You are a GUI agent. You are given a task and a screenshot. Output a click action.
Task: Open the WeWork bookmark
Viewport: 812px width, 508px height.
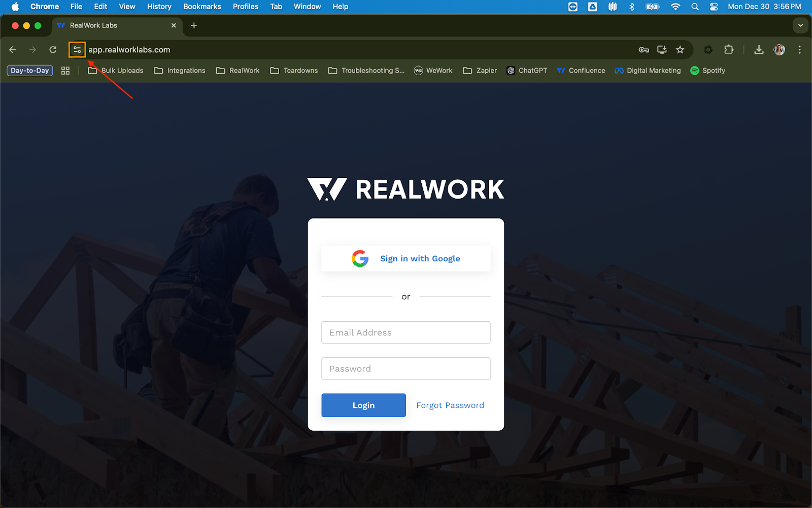point(433,71)
